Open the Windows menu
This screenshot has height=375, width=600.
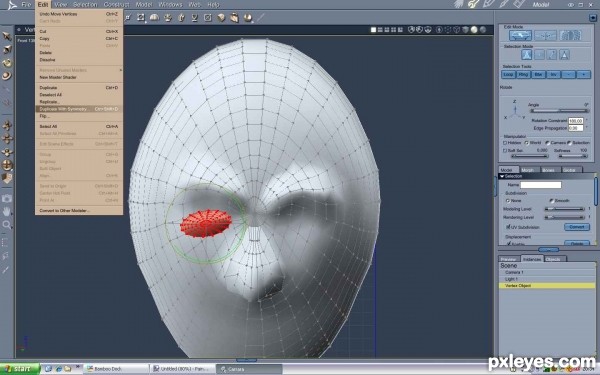(x=170, y=5)
